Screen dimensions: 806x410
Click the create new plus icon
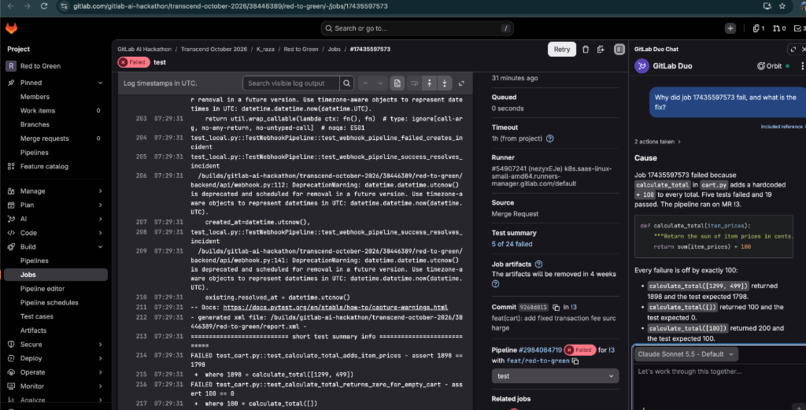(730, 28)
